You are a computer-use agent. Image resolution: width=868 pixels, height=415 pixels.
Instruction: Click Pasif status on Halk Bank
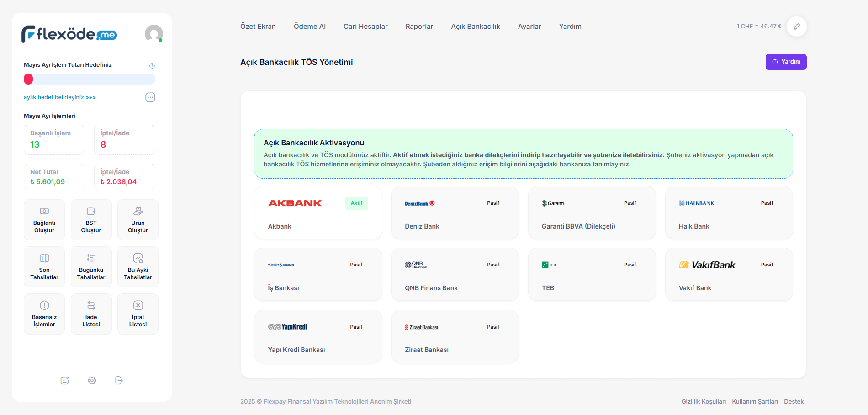(767, 203)
